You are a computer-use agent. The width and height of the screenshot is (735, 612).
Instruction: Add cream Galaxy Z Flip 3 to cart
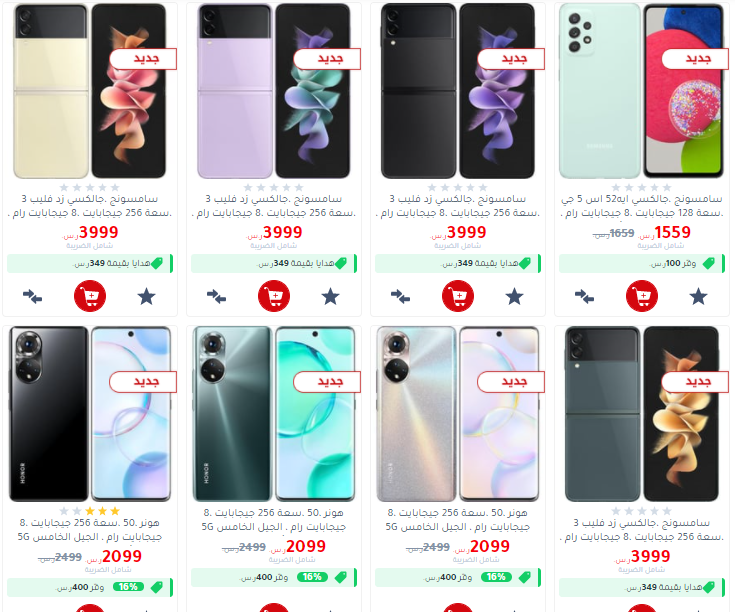90,296
